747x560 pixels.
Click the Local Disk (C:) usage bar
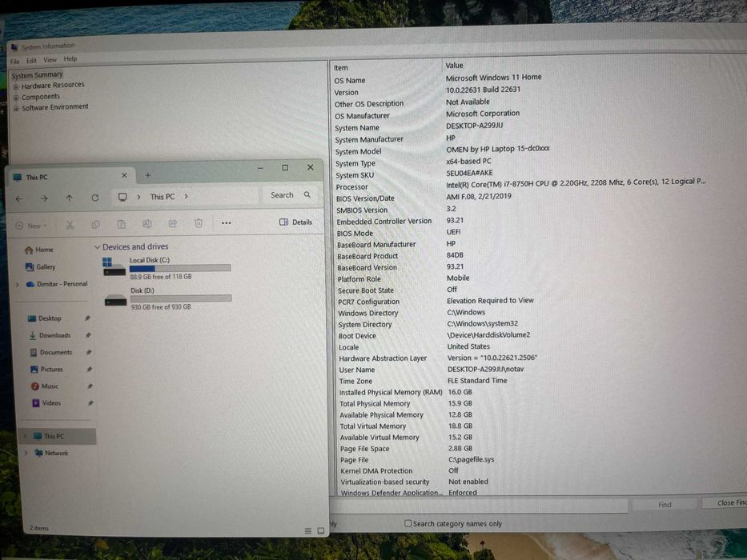tap(180, 268)
